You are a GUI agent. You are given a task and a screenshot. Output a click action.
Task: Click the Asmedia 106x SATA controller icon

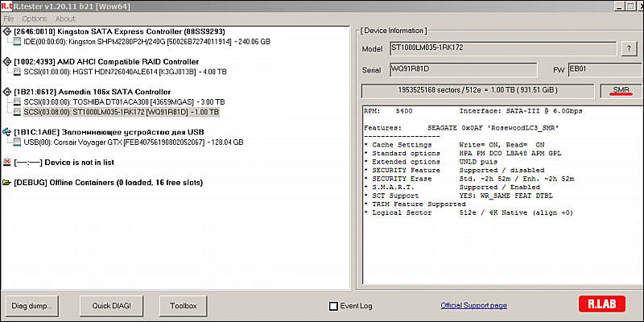click(x=6, y=92)
